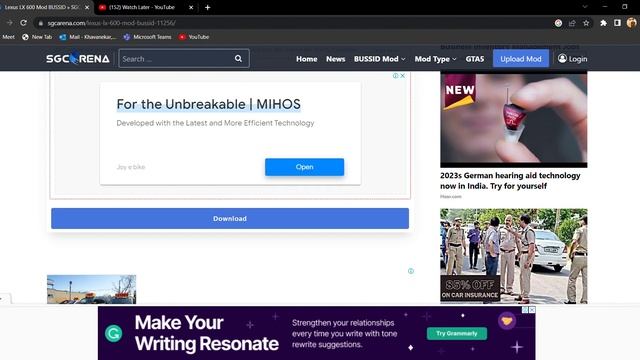Image resolution: width=640 pixels, height=360 pixels.
Task: Open the hearing aid ad image
Action: tap(513, 119)
